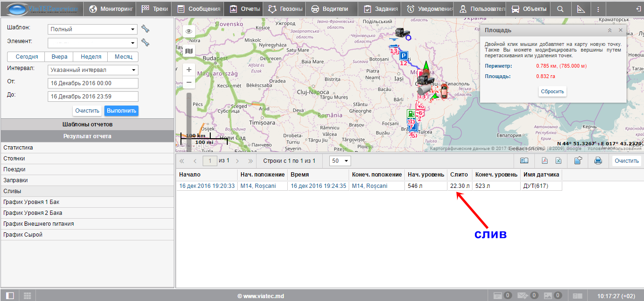Click the map layers icon

point(189,51)
